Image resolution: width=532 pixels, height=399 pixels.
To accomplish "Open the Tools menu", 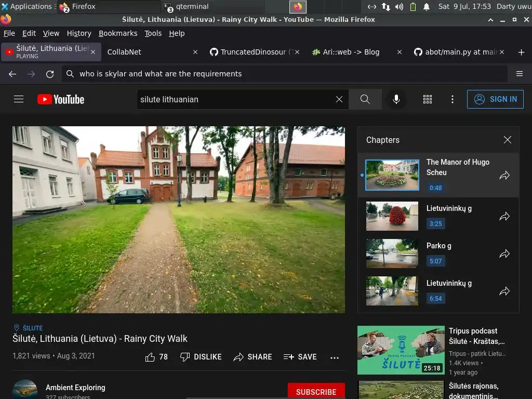I will pyautogui.click(x=153, y=33).
